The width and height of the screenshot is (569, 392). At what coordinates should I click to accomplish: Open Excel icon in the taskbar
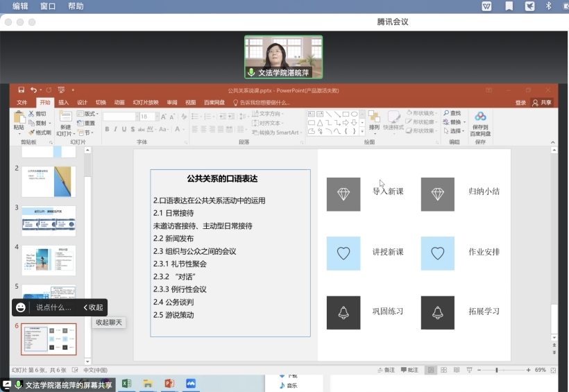pyautogui.click(x=127, y=384)
